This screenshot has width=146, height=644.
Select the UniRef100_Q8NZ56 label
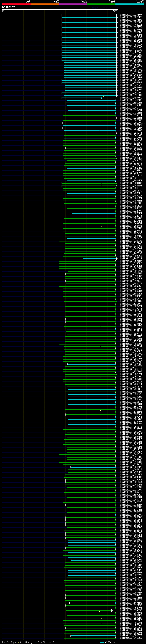[x=131, y=286]
